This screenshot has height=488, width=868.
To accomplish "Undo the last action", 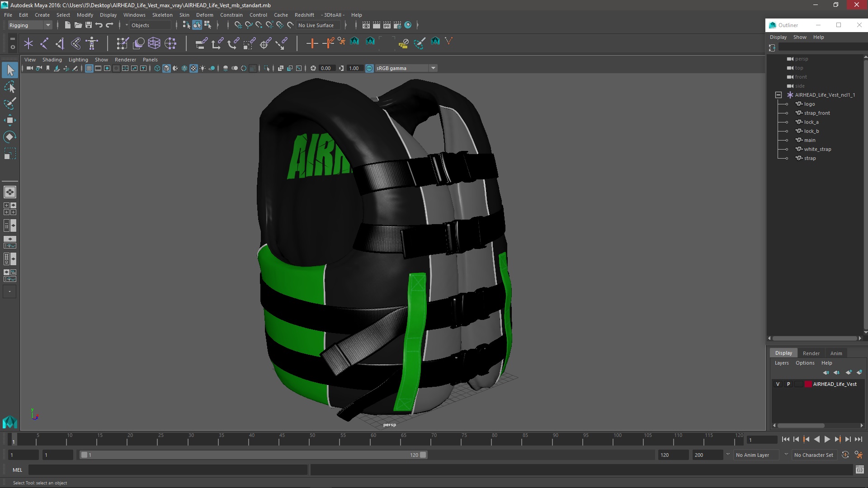I will (x=99, y=25).
